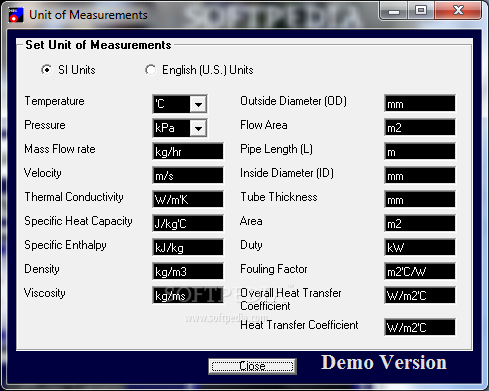Close the window with the X button
Viewport: 489px width, 391px height.
458,11
